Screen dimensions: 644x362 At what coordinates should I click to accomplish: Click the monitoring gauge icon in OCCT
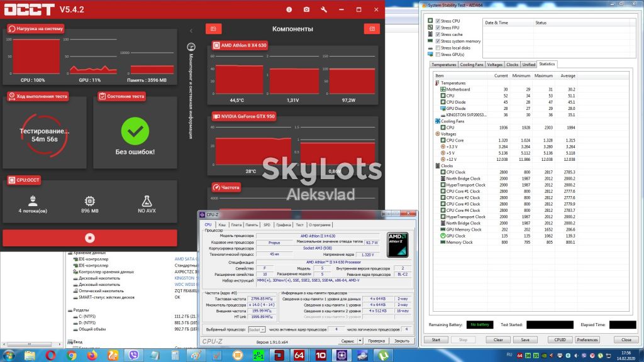coord(191,47)
